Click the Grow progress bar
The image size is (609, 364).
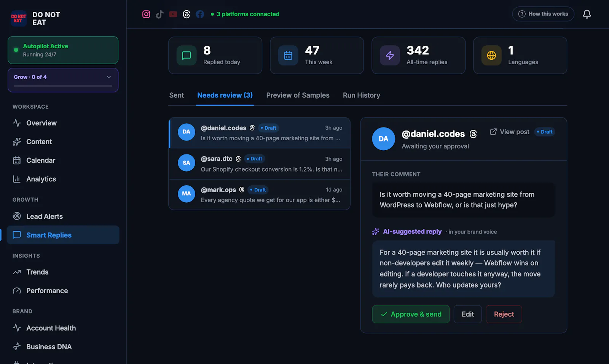coord(63,86)
